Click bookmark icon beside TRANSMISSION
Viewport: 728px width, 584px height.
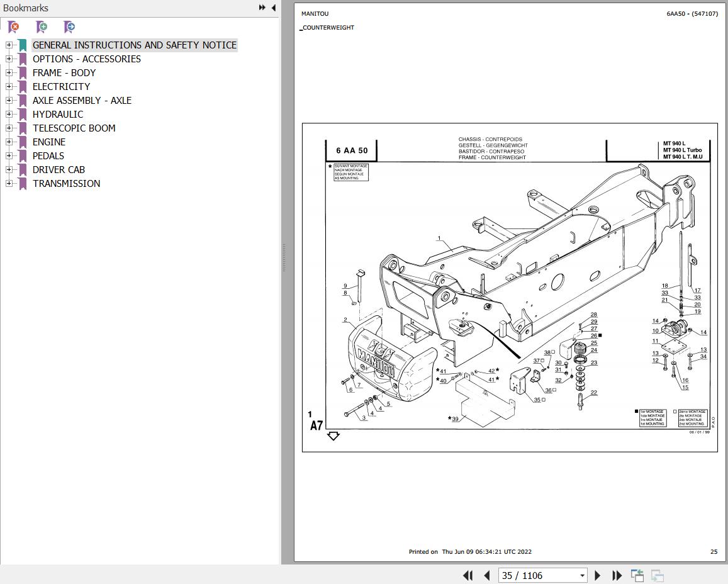coord(23,184)
